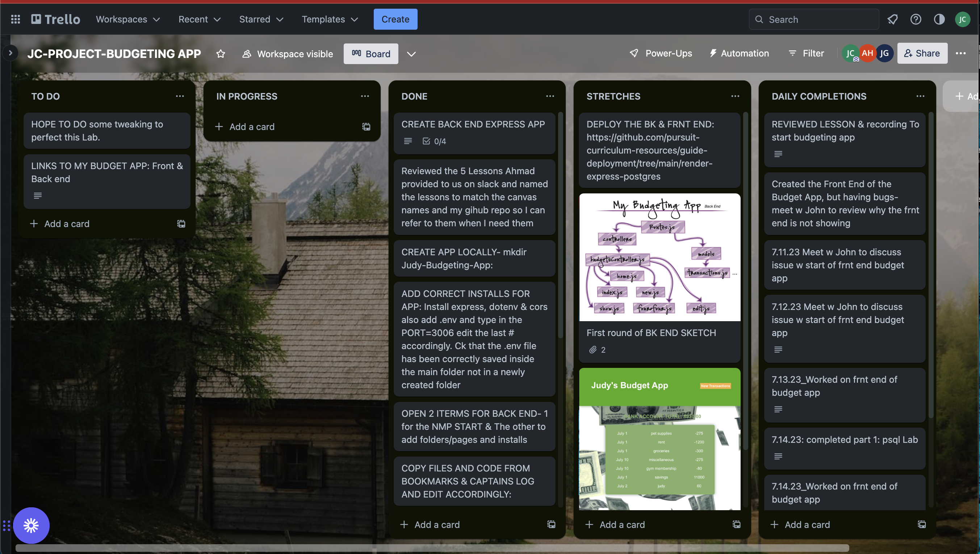Open the Automation panel
Image resolution: width=980 pixels, height=554 pixels.
[738, 53]
